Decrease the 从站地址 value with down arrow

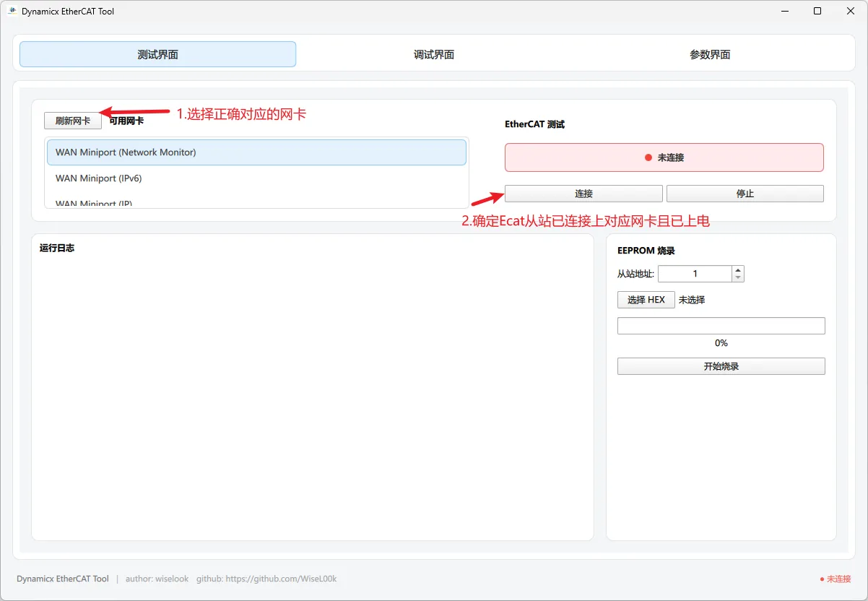tap(738, 278)
